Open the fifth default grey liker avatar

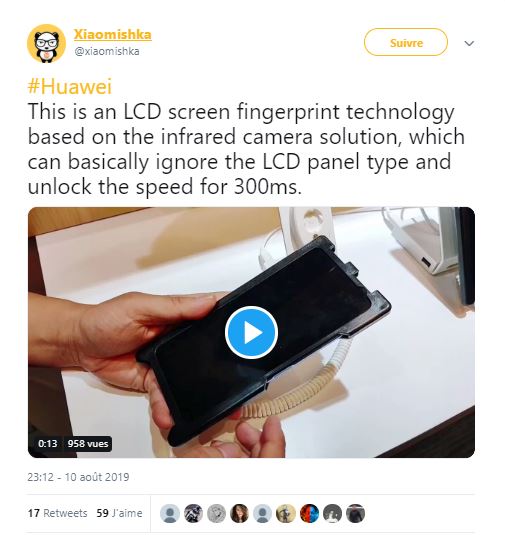pyautogui.click(x=263, y=514)
